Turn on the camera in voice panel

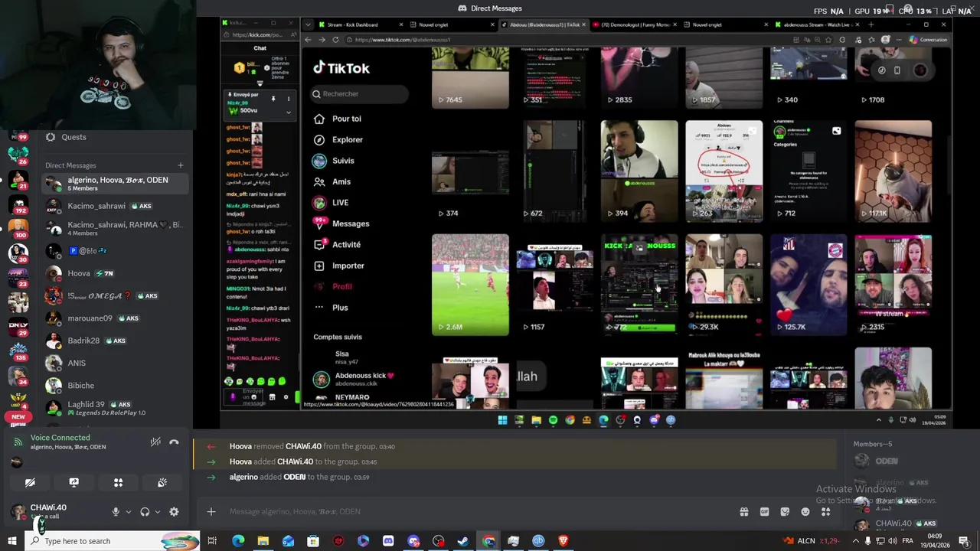pos(30,483)
